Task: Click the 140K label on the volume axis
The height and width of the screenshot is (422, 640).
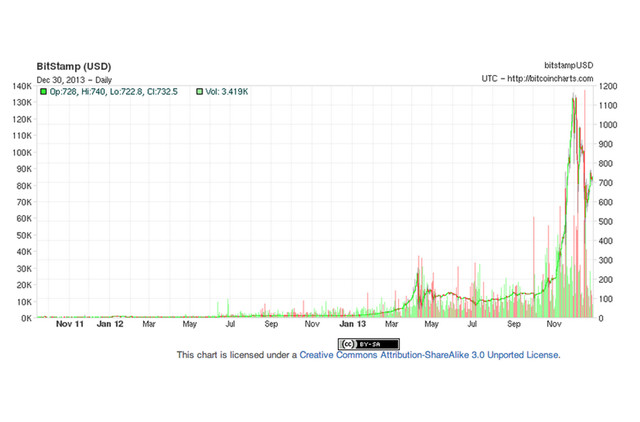Action: tap(22, 87)
